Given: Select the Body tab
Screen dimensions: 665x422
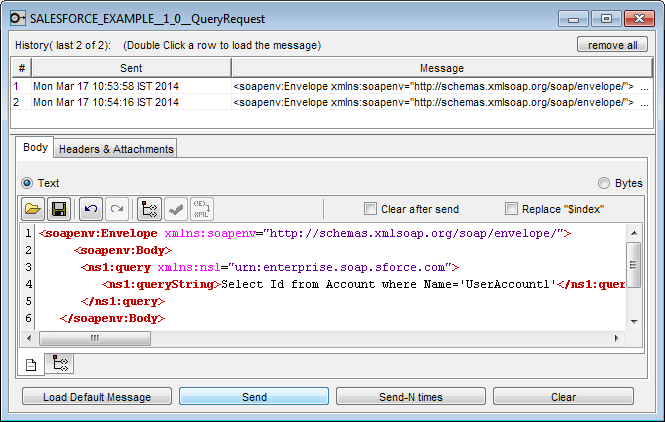Looking at the screenshot, I should tap(36, 148).
